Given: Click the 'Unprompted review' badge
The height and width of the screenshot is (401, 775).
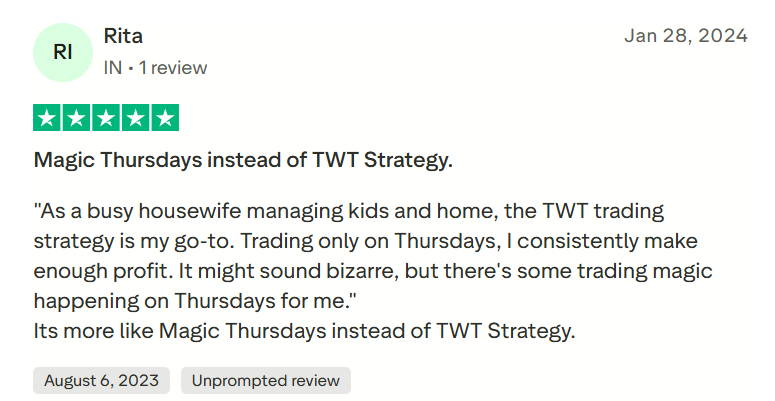Looking at the screenshot, I should click(x=265, y=381).
